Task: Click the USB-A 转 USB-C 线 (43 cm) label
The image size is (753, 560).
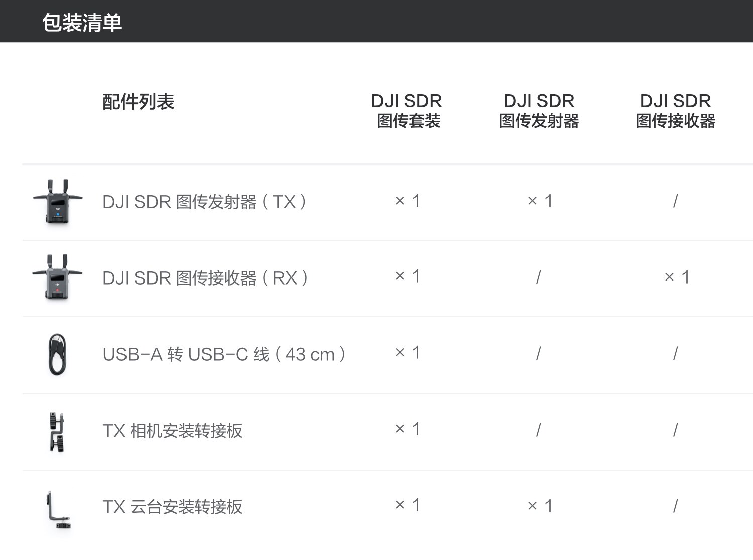Action: point(224,354)
